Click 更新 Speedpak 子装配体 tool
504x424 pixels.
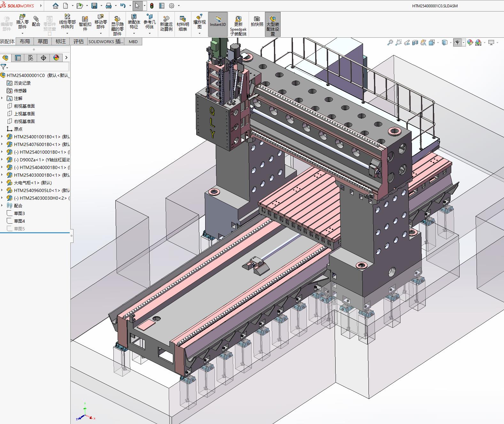coord(238,26)
